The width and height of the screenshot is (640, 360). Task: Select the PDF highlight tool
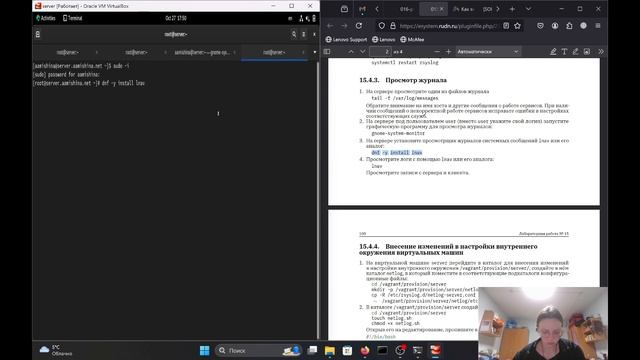pos(553,52)
